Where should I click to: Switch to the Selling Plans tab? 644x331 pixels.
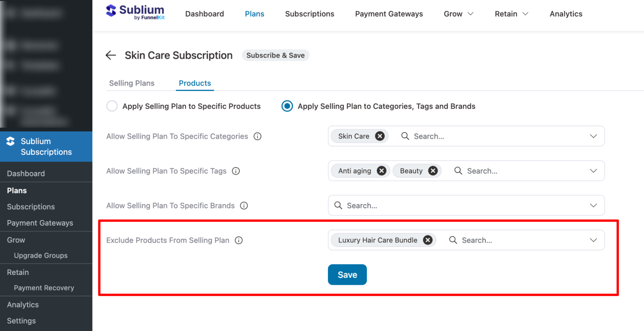click(x=131, y=83)
